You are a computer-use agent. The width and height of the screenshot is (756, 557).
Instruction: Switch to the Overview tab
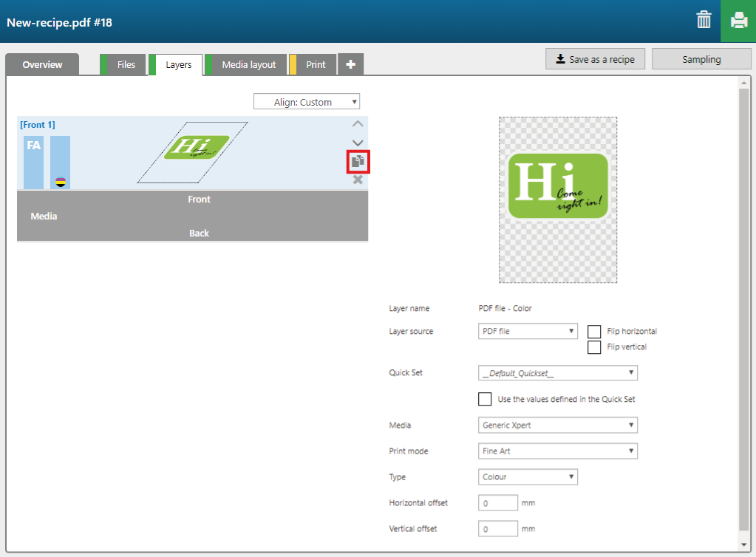pyautogui.click(x=42, y=64)
